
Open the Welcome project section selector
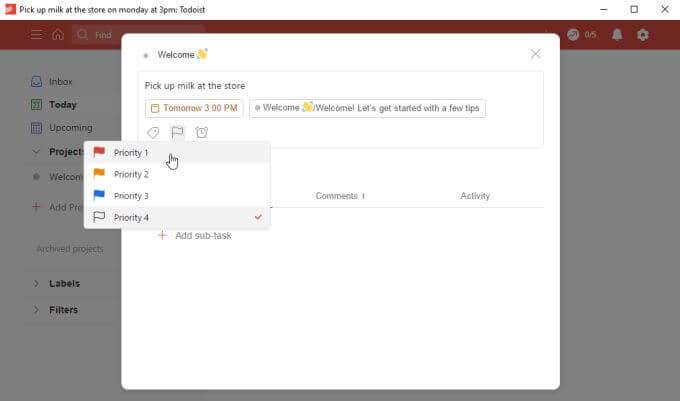(x=367, y=108)
